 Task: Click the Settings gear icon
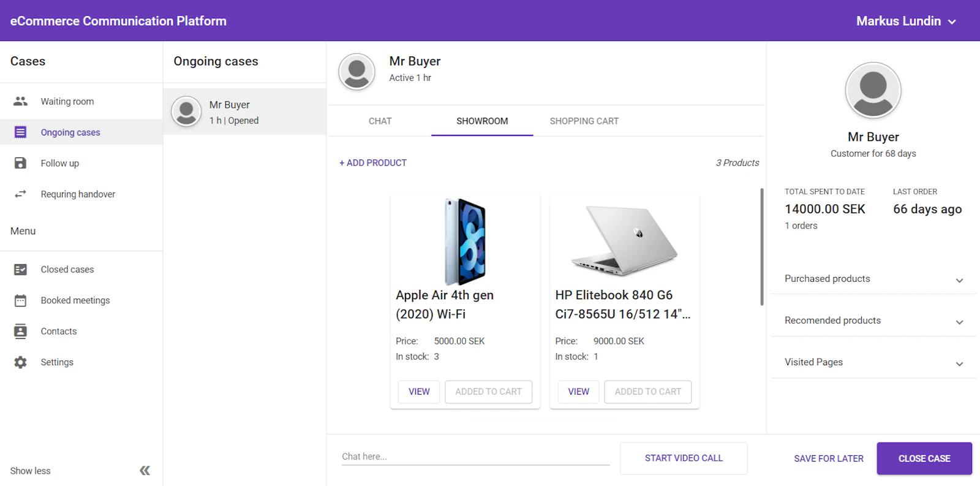click(x=20, y=362)
